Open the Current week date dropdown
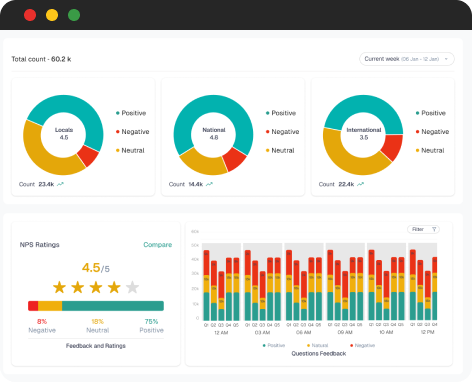Screen dimensions: 472x382 click(x=407, y=59)
